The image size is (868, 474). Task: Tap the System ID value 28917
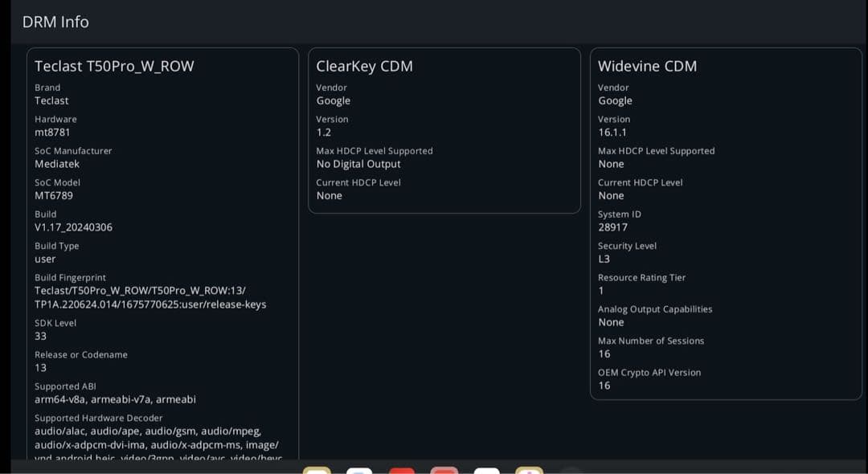coord(612,227)
